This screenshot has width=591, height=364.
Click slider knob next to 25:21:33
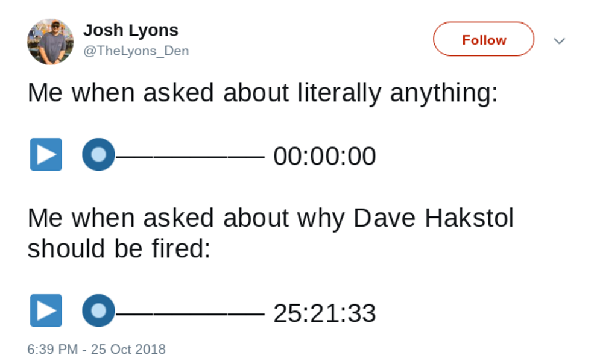[x=98, y=311]
